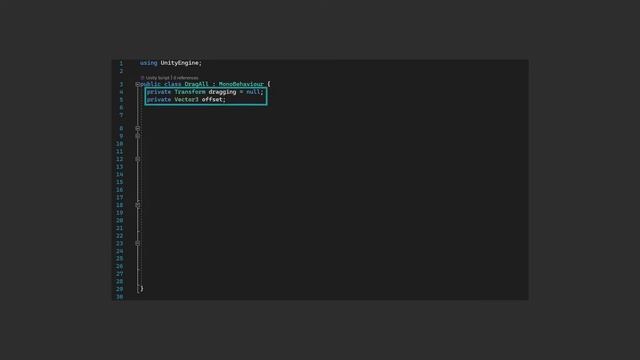640x360 pixels.
Task: Click line number 30 in the gutter
Action: [x=120, y=297]
